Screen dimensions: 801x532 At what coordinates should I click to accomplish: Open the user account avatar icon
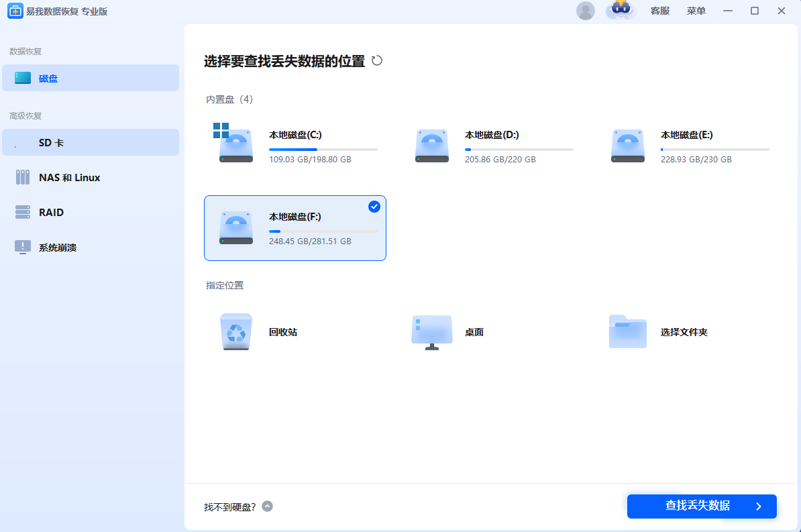[x=586, y=11]
